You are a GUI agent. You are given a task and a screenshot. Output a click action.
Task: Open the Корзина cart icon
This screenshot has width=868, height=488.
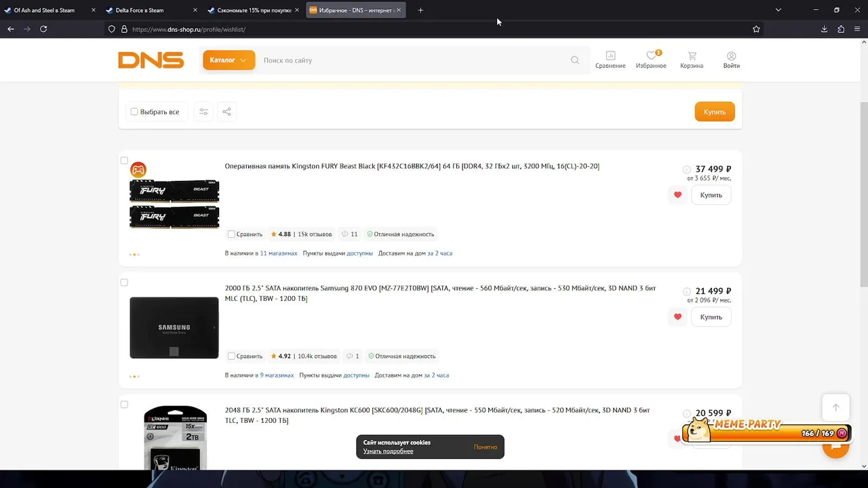(692, 60)
